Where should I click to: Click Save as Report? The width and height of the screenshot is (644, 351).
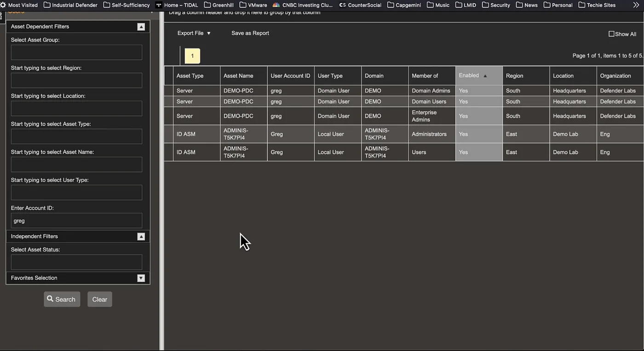tap(250, 33)
